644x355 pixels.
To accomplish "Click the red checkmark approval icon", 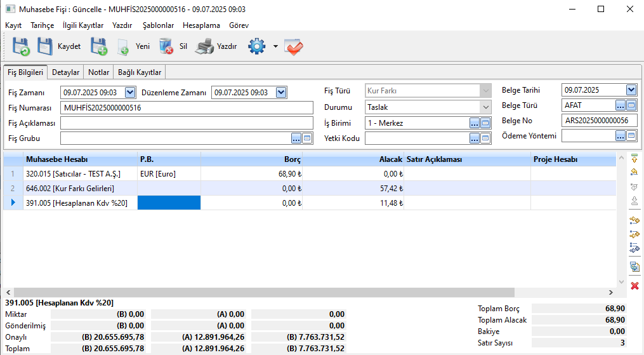I will pos(294,46).
